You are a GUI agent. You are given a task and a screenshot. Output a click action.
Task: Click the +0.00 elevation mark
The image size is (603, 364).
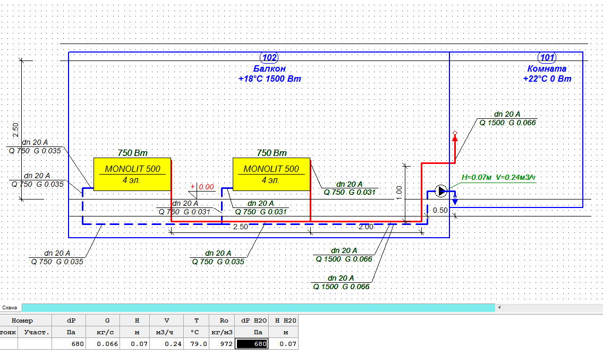click(x=202, y=187)
